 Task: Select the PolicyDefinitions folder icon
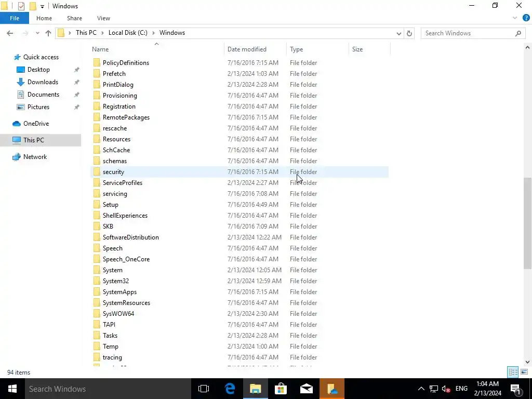(x=97, y=63)
